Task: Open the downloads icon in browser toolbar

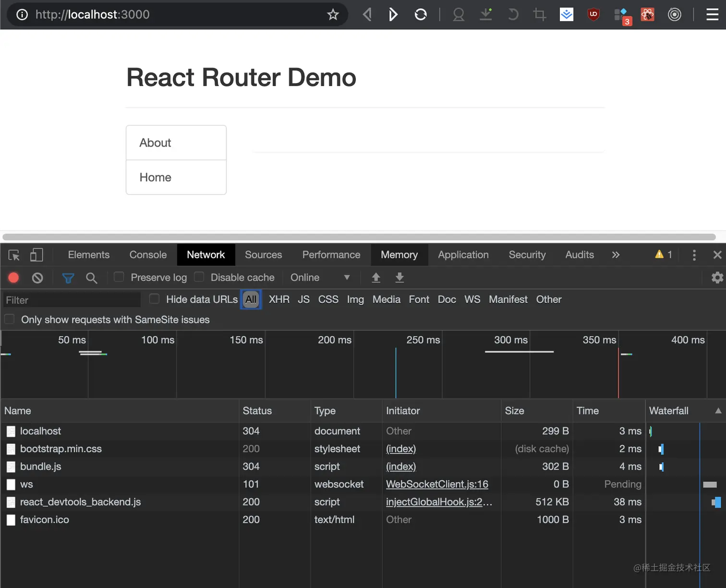Action: pyautogui.click(x=486, y=14)
